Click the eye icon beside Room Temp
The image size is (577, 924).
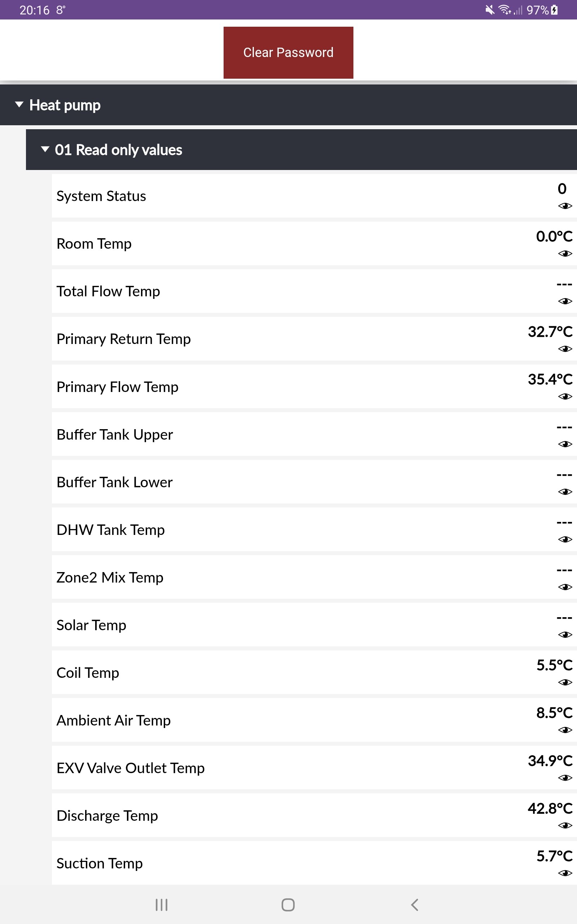point(565,254)
